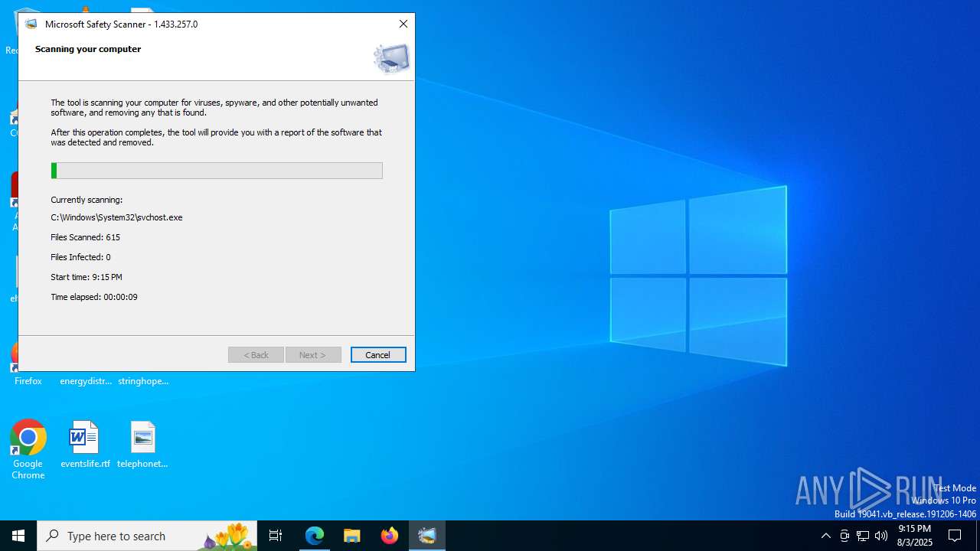
Task: Select the energydistr desktop file label
Action: click(86, 381)
